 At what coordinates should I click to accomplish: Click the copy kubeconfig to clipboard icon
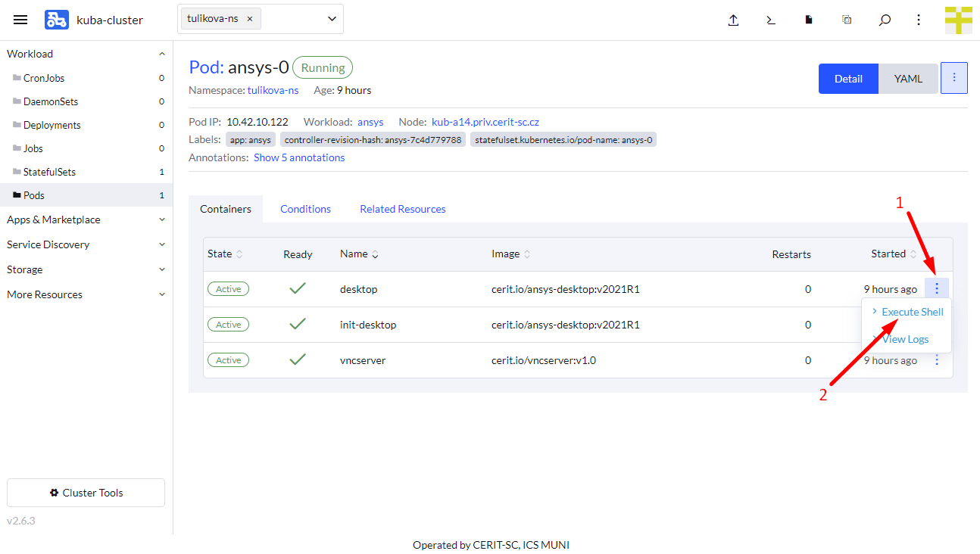coord(847,20)
